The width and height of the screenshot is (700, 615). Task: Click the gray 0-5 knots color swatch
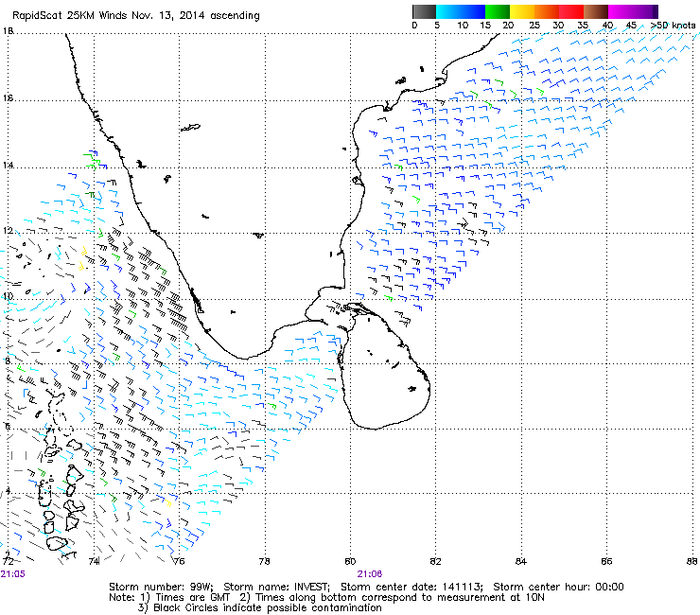coord(424,11)
